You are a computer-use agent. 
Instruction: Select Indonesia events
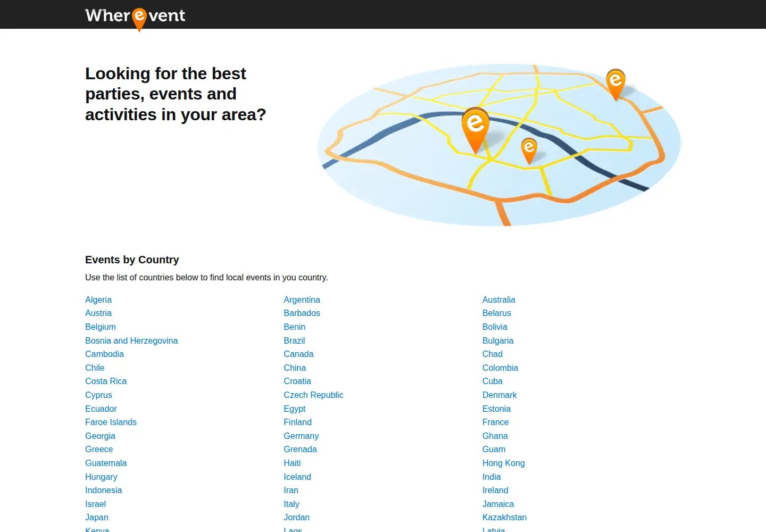[x=103, y=490]
